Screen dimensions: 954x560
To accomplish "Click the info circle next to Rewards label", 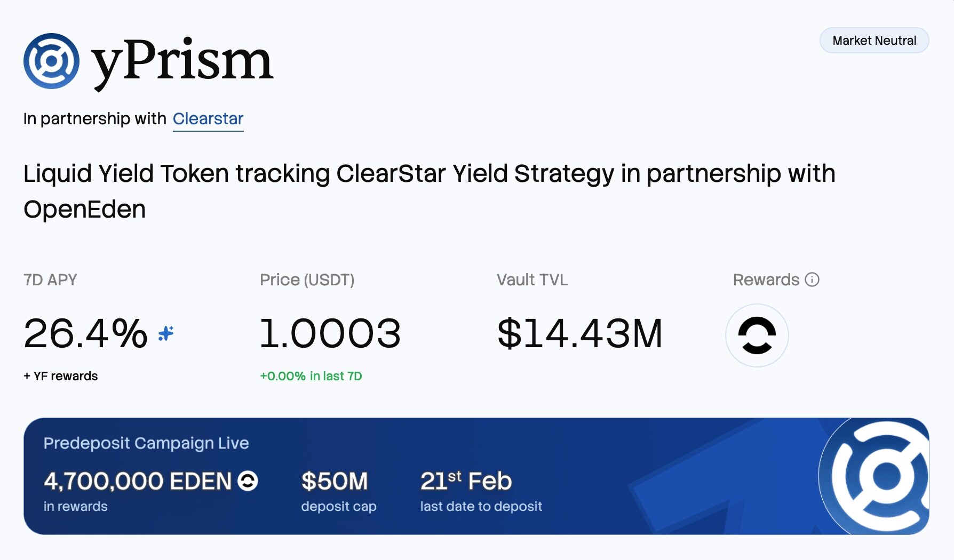I will (x=812, y=279).
